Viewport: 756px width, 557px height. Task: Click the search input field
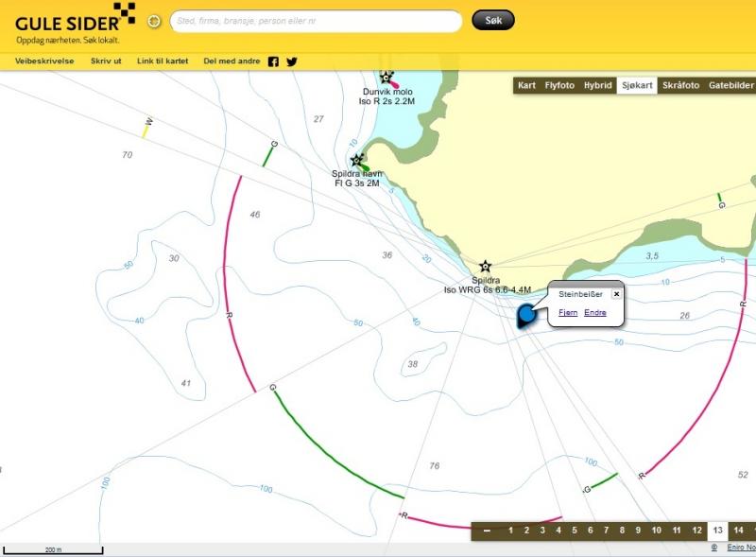click(x=316, y=21)
